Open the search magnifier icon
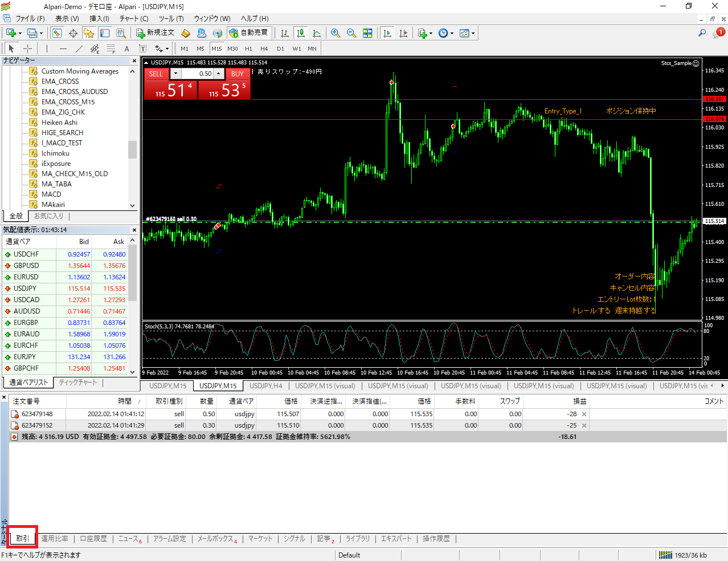 702,33
